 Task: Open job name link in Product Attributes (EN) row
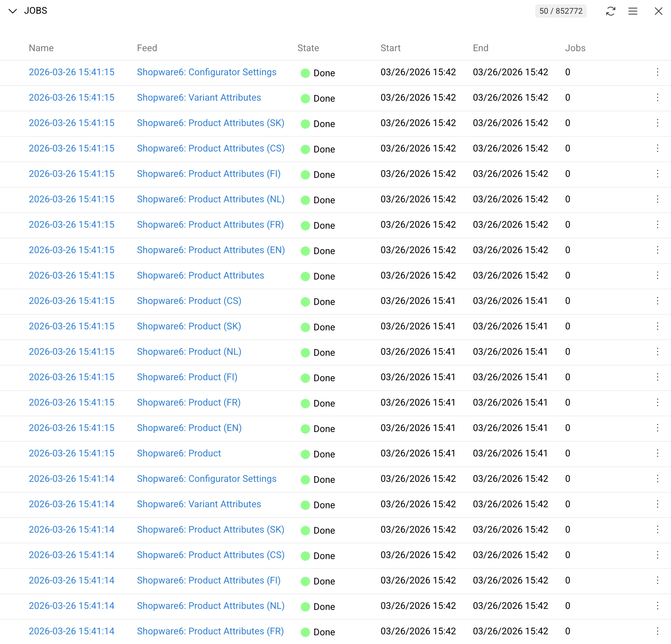(x=72, y=250)
